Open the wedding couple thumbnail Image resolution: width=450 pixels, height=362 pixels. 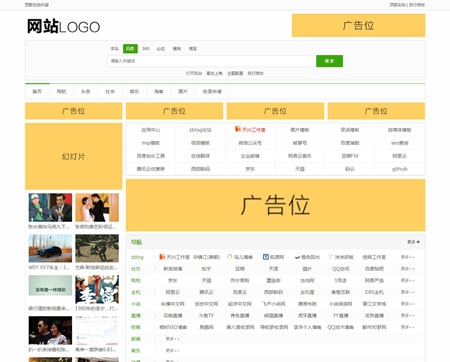(x=97, y=207)
